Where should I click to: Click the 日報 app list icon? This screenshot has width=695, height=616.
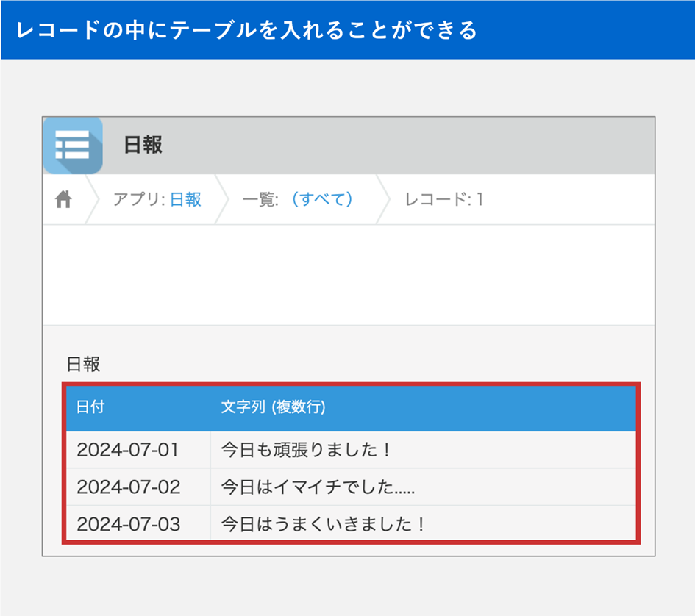point(73,146)
